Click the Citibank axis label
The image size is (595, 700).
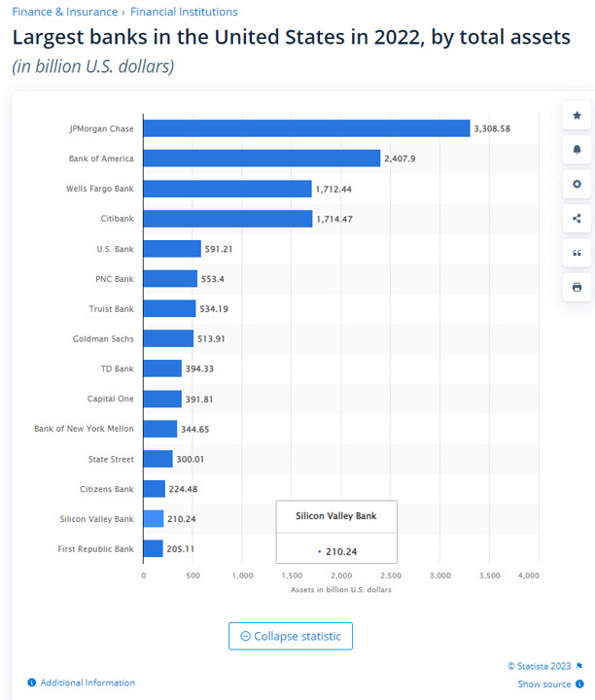pos(117,219)
